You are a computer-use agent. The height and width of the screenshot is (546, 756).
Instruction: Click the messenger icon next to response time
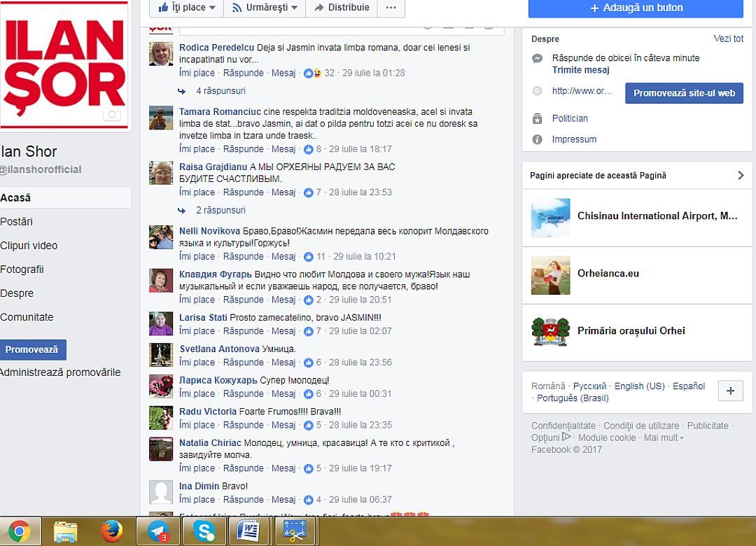pos(537,58)
